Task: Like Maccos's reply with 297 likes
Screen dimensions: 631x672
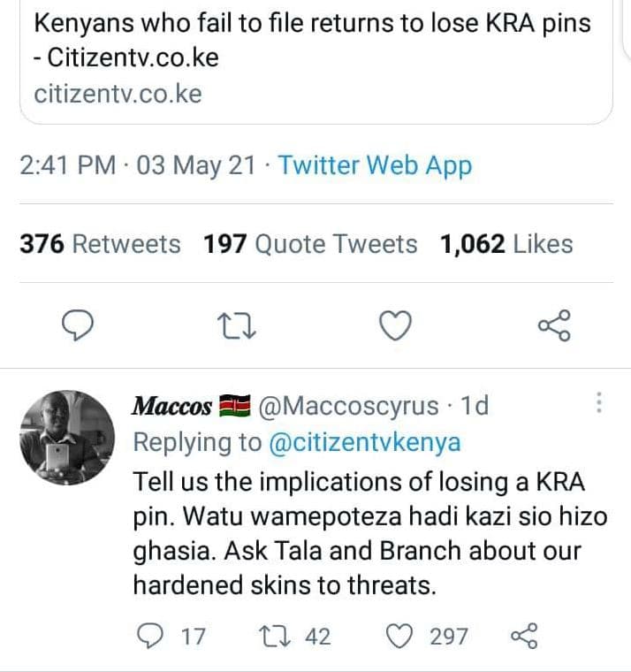Action: [402, 636]
